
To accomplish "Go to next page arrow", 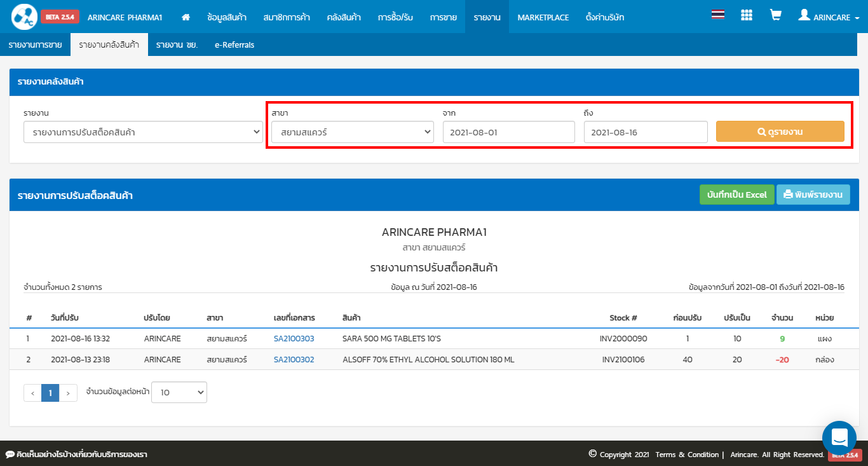I will pos(68,393).
